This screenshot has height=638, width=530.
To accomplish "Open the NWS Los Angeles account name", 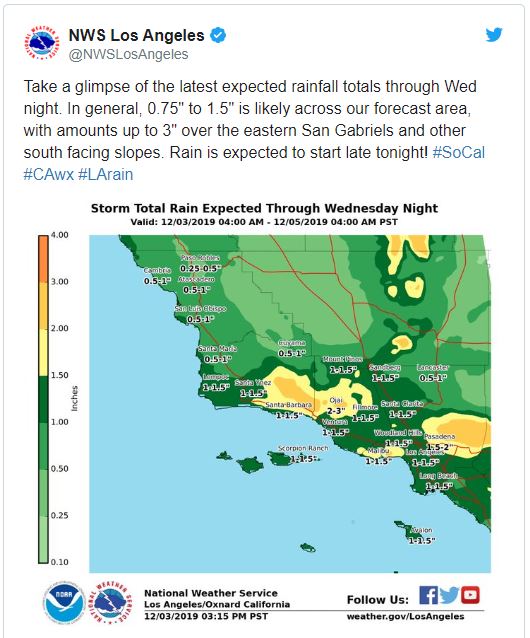I will coord(137,35).
